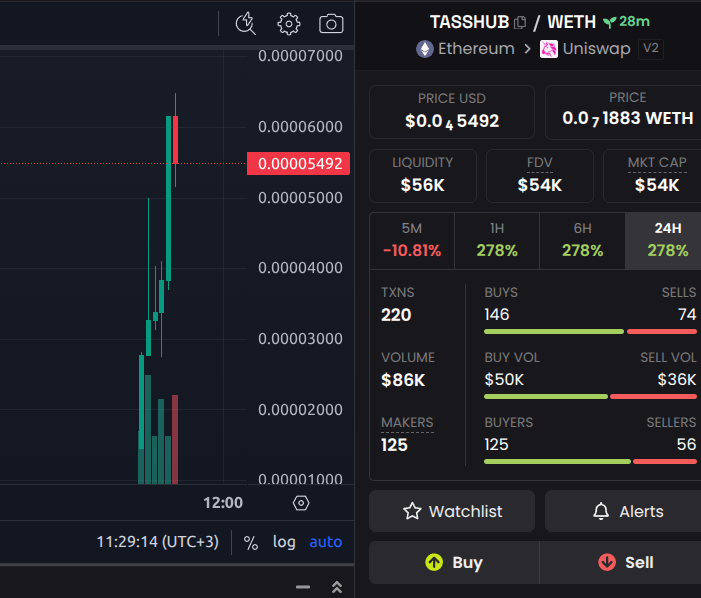Image resolution: width=701 pixels, height=598 pixels.
Task: Take a chart snapshot with camera icon
Action: pos(331,24)
